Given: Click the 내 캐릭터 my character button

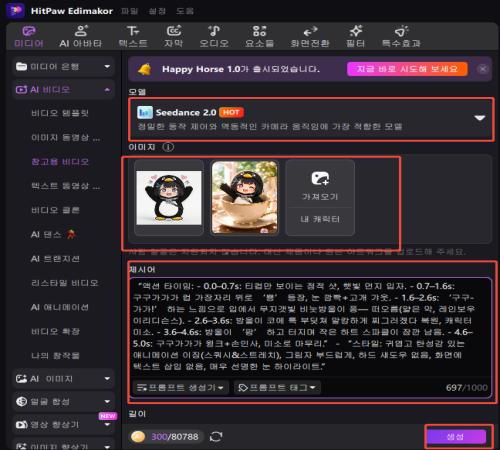Looking at the screenshot, I should [320, 219].
